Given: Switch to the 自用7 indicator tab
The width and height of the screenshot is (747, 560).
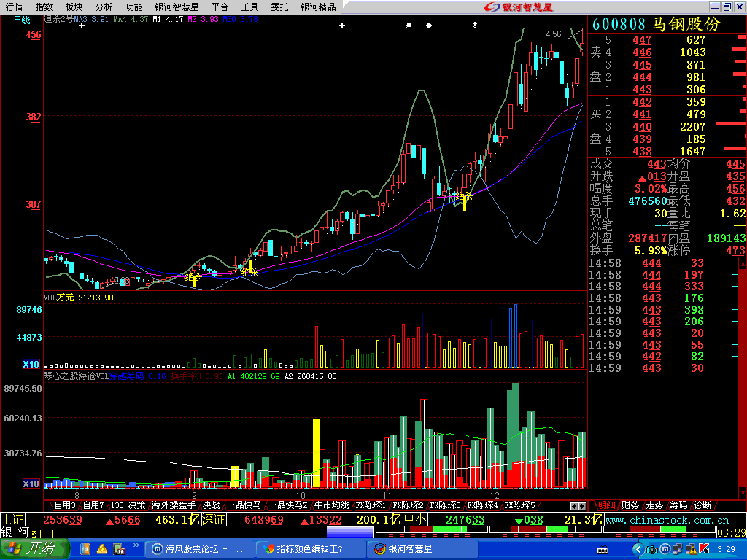Looking at the screenshot, I should (93, 505).
